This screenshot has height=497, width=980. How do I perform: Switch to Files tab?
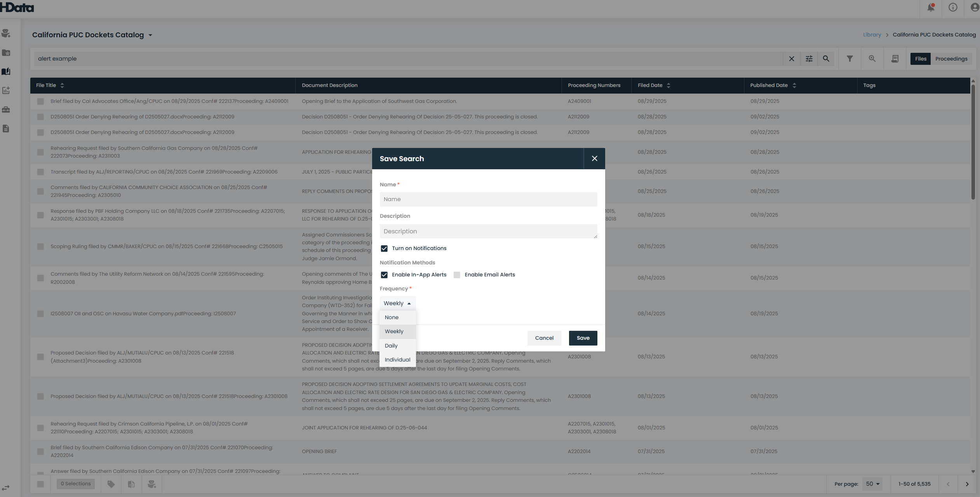click(921, 59)
